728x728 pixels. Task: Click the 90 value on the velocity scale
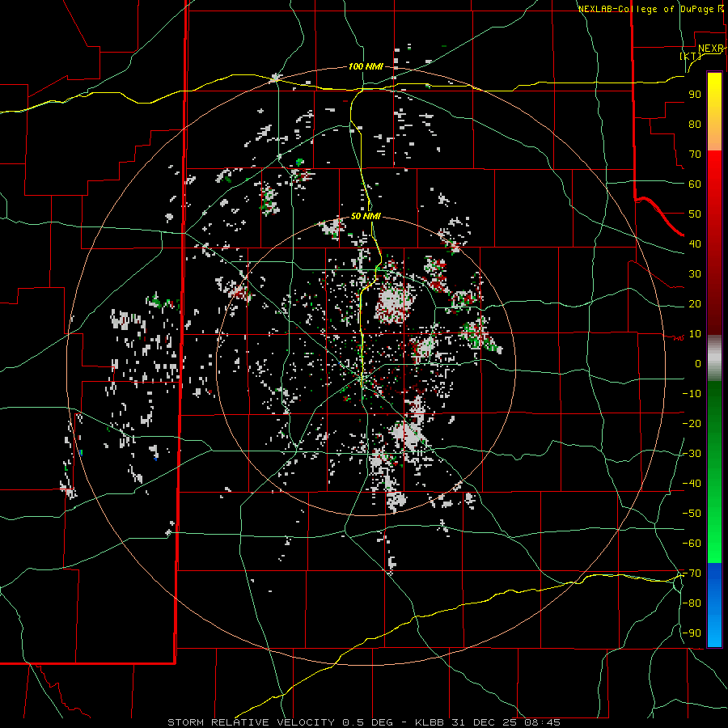695,95
